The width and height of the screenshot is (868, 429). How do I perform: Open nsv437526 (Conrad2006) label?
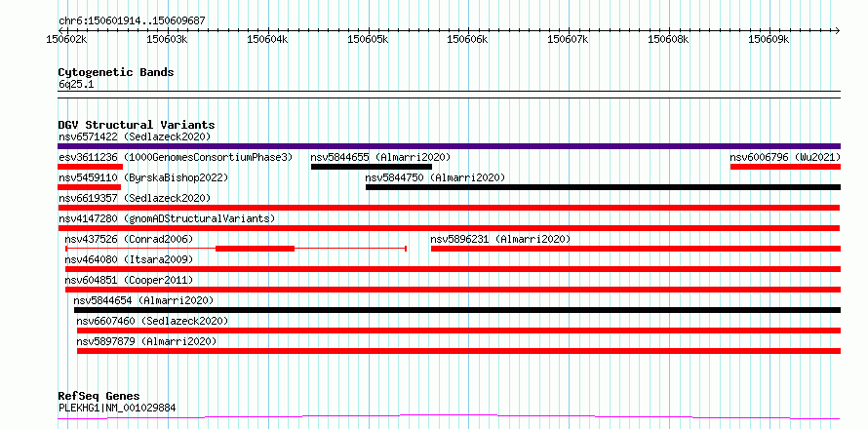click(x=129, y=239)
